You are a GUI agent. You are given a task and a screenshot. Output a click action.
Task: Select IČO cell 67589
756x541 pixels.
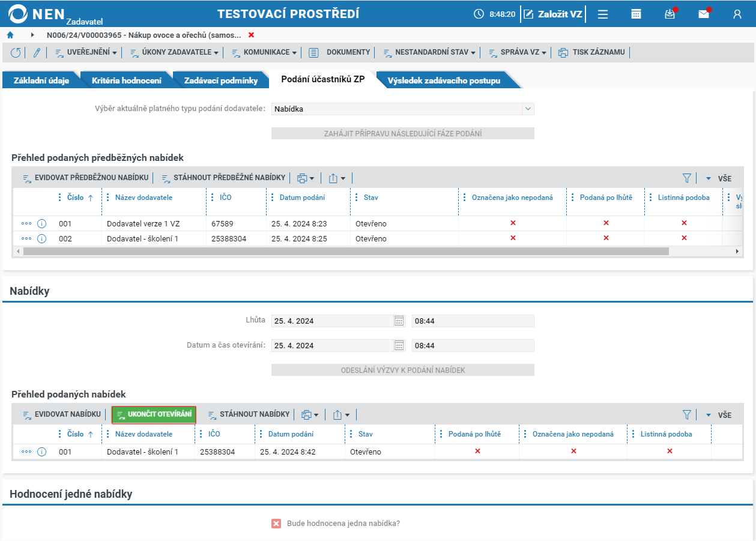click(222, 223)
